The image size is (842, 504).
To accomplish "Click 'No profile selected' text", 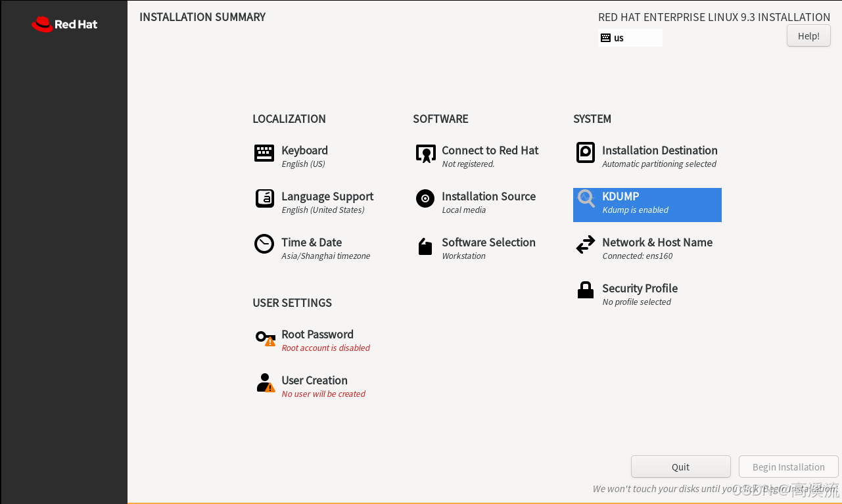I will 636,302.
